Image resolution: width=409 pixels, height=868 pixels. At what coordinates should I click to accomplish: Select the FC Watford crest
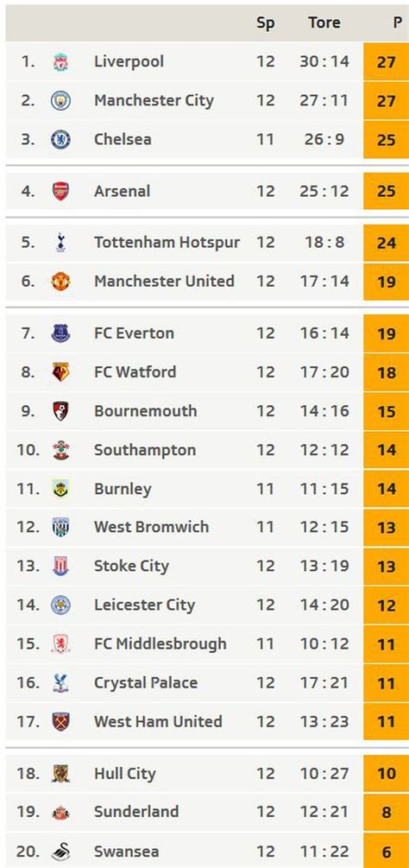click(60, 372)
